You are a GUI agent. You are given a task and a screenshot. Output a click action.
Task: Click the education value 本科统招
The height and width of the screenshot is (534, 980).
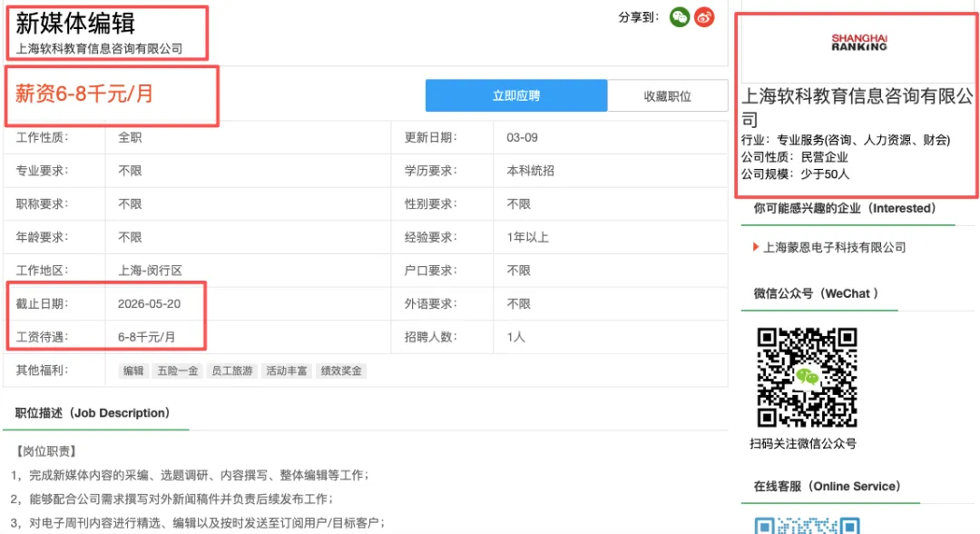pyautogui.click(x=530, y=171)
